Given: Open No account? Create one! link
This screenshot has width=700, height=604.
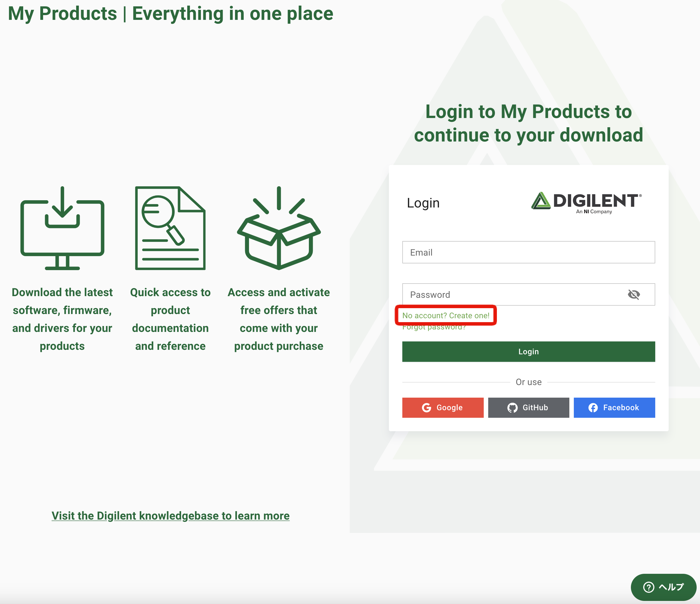Looking at the screenshot, I should click(x=446, y=315).
